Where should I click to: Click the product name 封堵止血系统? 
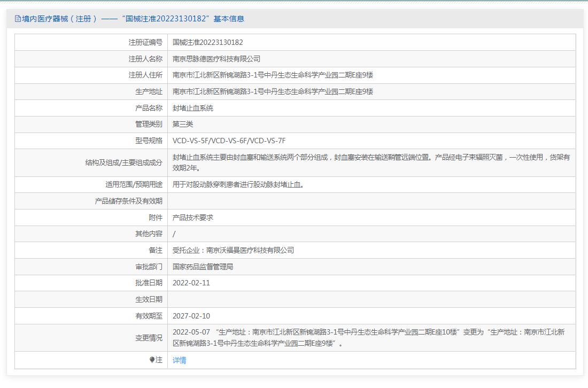point(193,108)
